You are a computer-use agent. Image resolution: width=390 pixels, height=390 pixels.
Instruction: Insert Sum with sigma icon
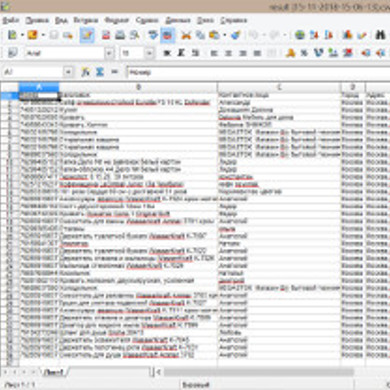click(x=100, y=72)
